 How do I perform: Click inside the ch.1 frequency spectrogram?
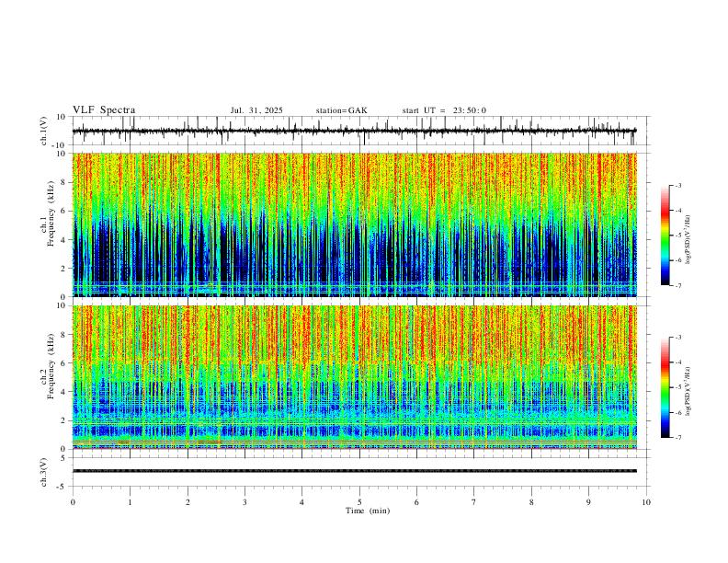tap(355, 224)
